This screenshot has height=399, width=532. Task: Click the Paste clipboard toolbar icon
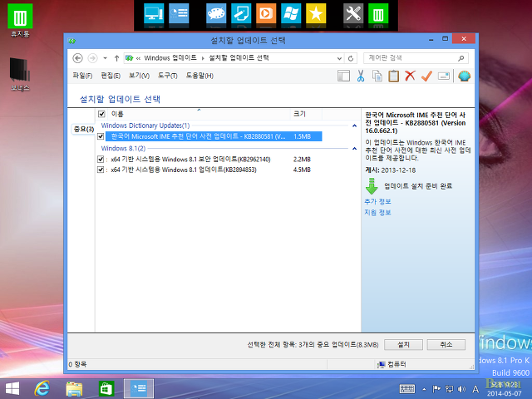[393, 76]
